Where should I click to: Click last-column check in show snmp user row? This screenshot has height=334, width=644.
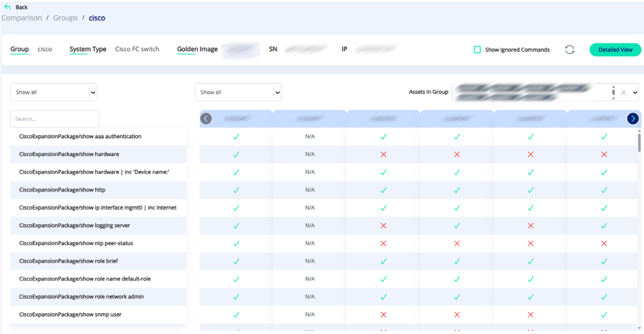click(604, 315)
